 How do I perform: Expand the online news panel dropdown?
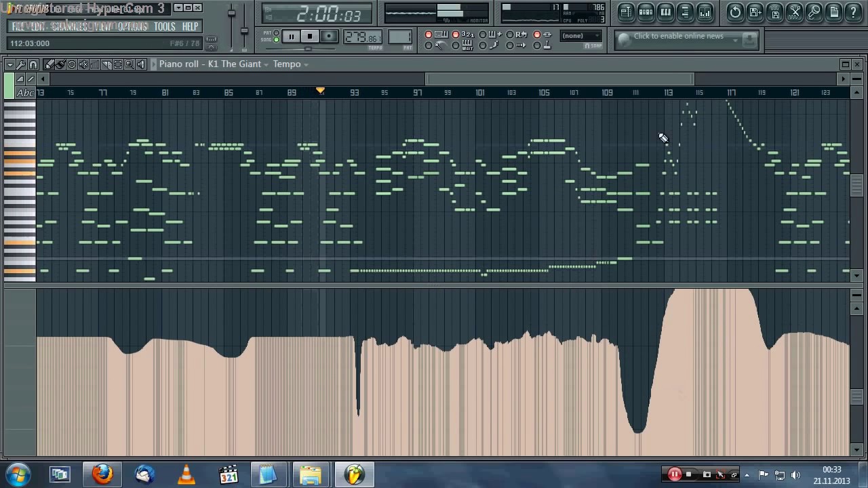click(736, 41)
